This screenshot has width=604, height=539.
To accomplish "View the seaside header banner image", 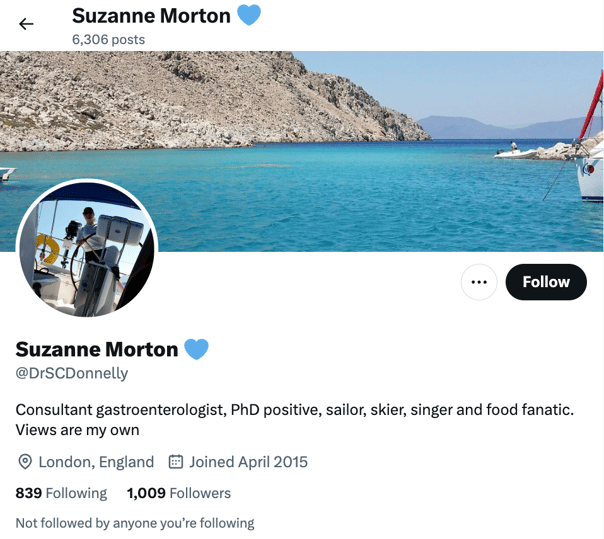I will click(x=302, y=151).
